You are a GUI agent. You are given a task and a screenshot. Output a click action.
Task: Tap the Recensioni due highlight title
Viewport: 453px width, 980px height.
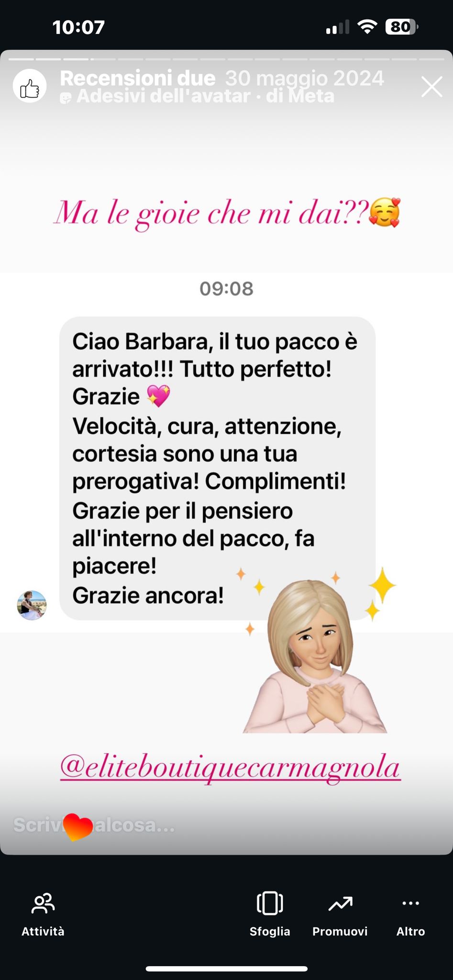138,78
